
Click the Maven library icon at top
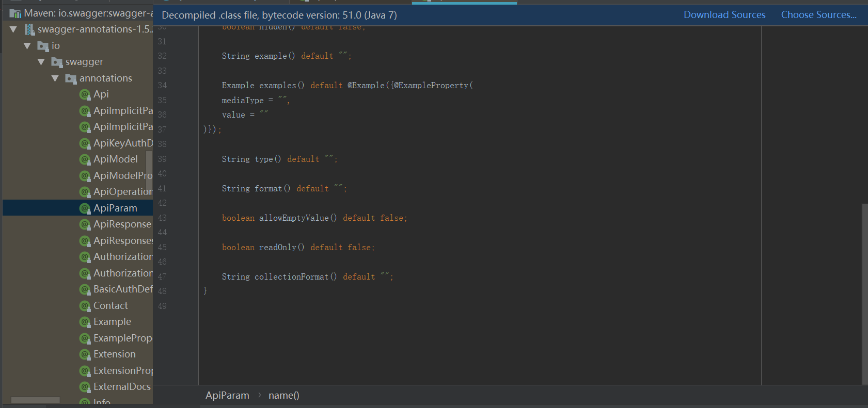[15, 13]
